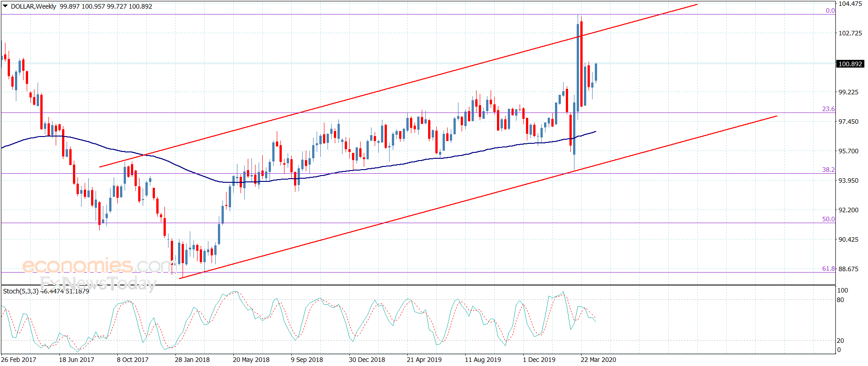This screenshot has height=366, width=868.
Task: Select the 50.0 Fibonacci level label
Action: coord(829,219)
